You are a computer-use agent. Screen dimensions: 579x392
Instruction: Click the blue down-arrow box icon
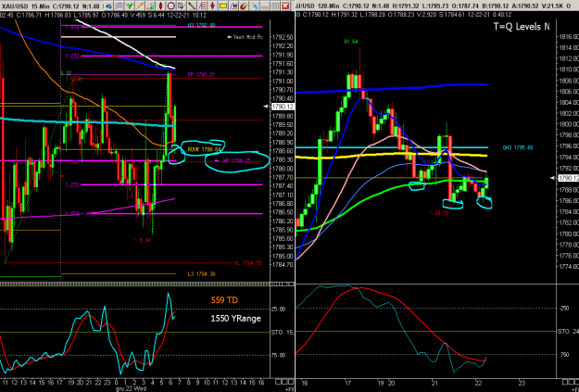pyautogui.click(x=182, y=6)
